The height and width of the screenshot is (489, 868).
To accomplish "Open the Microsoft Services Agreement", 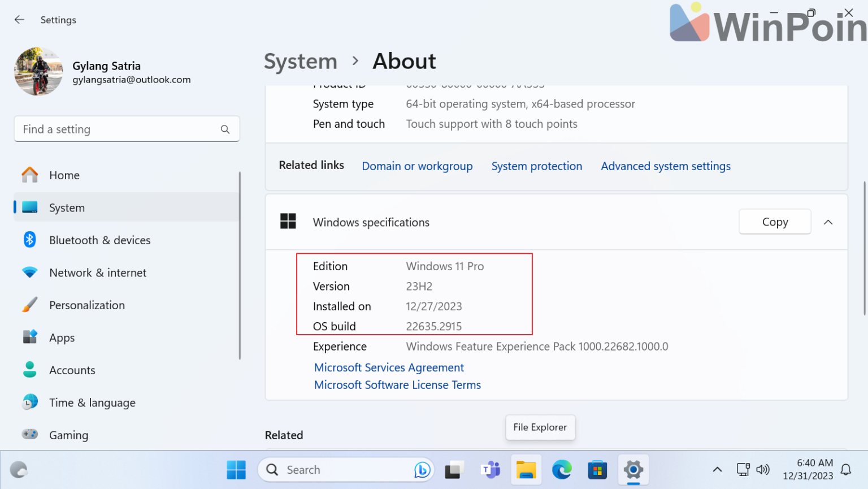I will click(389, 367).
